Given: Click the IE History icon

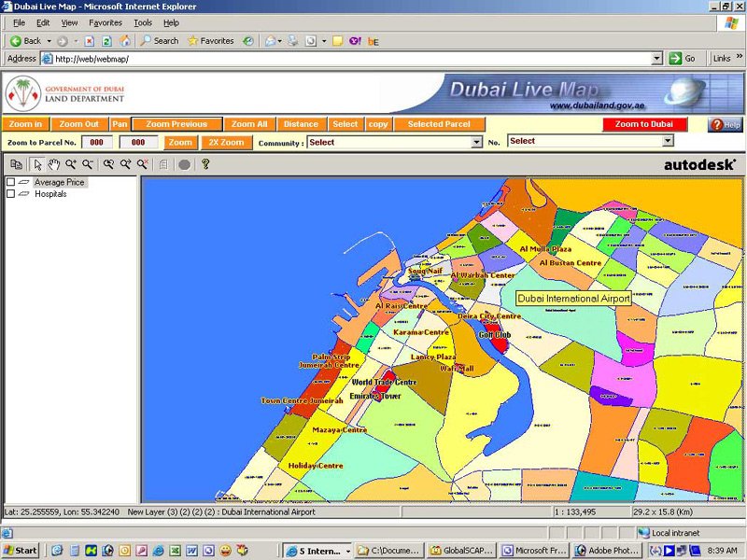Looking at the screenshot, I should point(248,41).
